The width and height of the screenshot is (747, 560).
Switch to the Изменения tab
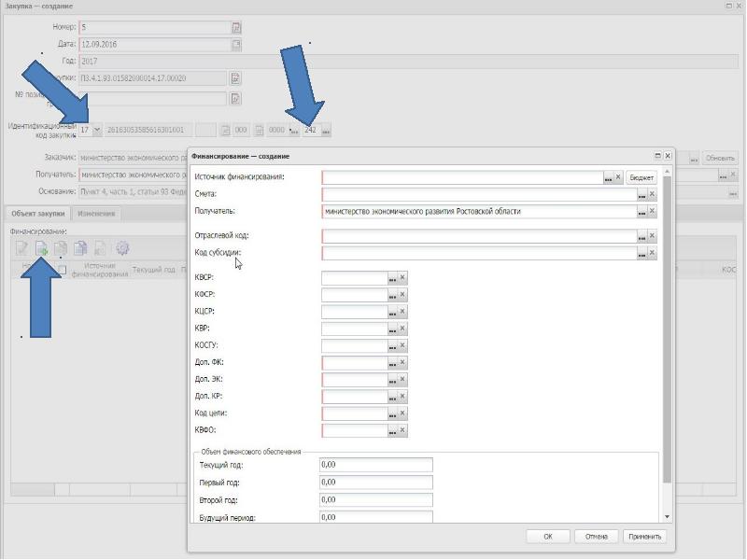pos(96,214)
